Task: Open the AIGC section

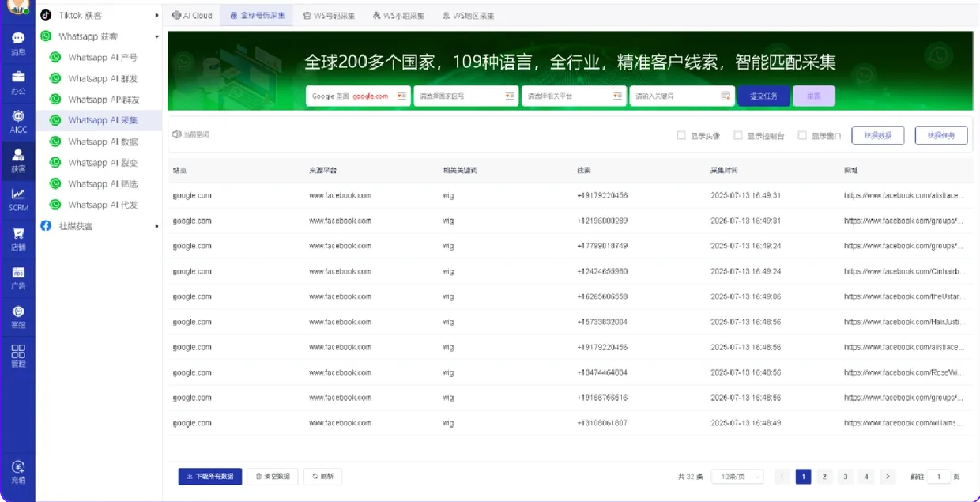Action: click(x=17, y=121)
